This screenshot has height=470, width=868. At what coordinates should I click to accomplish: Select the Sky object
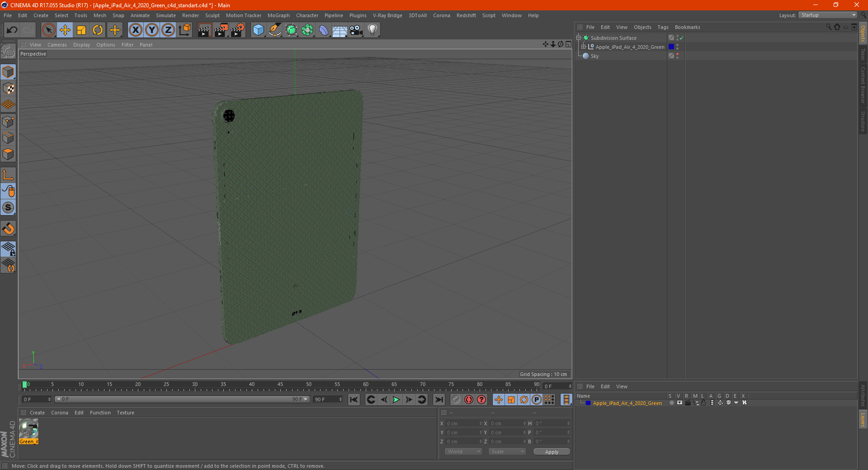pyautogui.click(x=594, y=56)
